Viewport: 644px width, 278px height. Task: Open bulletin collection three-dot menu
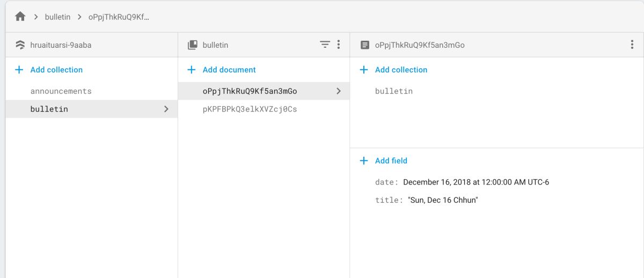[x=339, y=45]
